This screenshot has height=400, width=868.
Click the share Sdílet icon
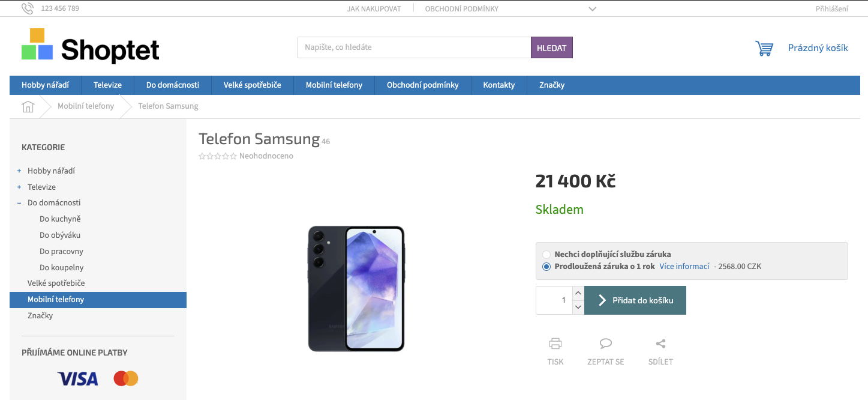tap(660, 344)
